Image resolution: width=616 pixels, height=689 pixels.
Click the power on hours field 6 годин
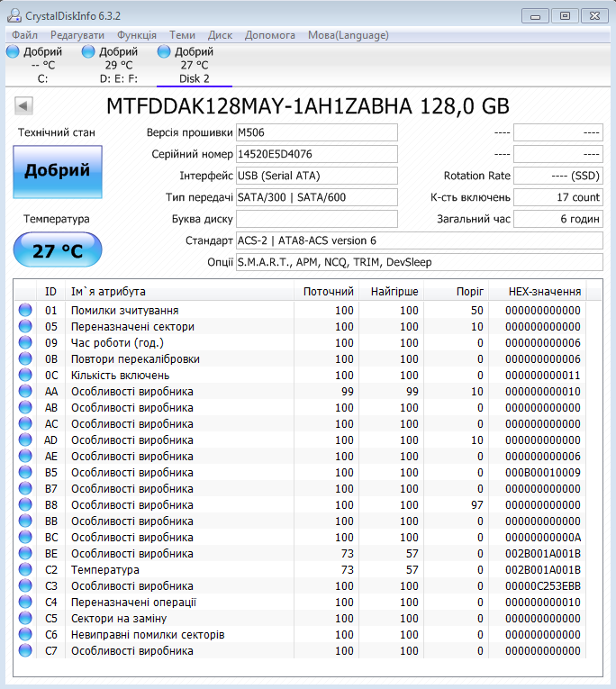pos(558,219)
